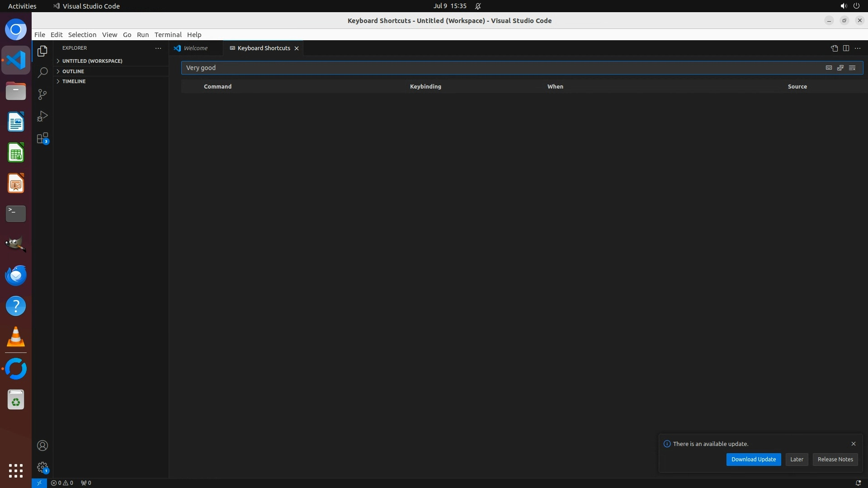The height and width of the screenshot is (488, 868).
Task: Open the Accounts menu icon
Action: click(x=42, y=446)
